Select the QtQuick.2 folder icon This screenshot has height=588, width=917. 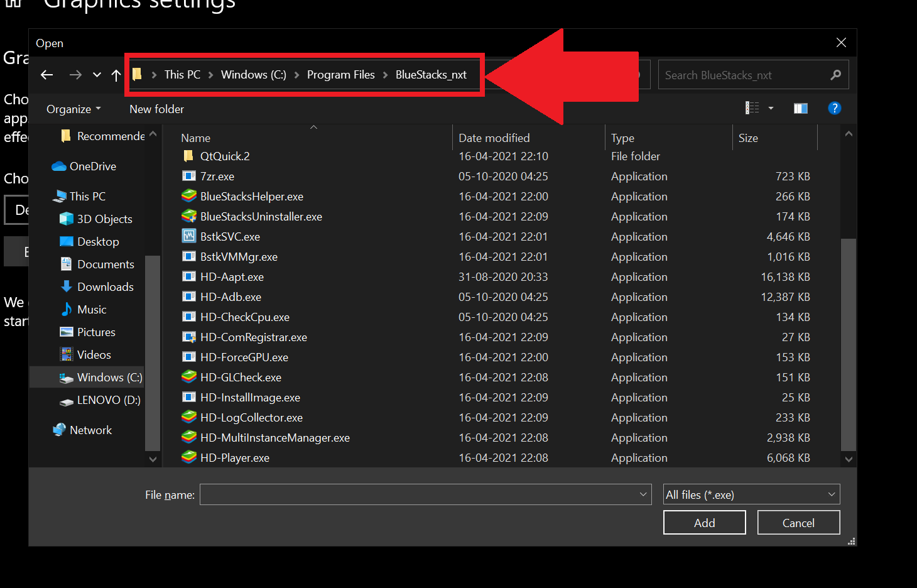(x=188, y=156)
